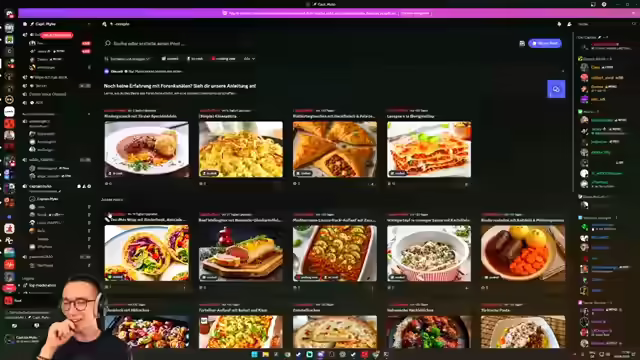Click the search box in the top right header

coord(606,24)
